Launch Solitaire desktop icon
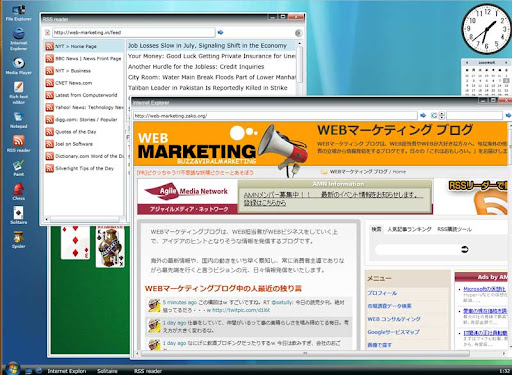 pyautogui.click(x=18, y=215)
